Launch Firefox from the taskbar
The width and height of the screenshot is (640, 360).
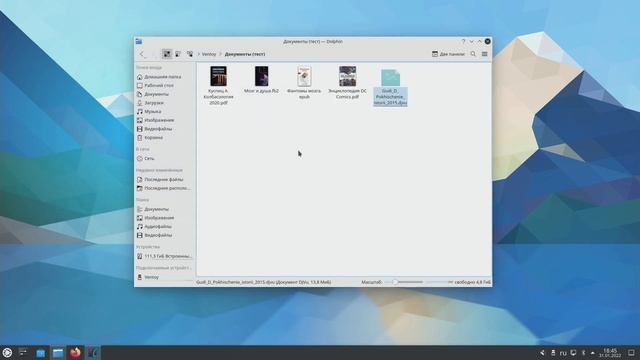[75, 353]
